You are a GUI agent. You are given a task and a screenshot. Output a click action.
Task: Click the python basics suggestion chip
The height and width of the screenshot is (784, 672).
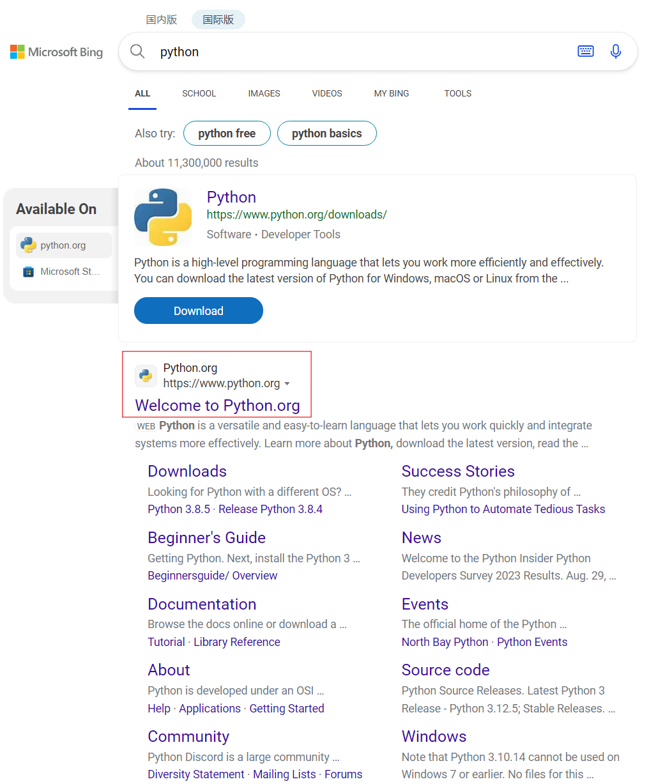click(x=326, y=133)
